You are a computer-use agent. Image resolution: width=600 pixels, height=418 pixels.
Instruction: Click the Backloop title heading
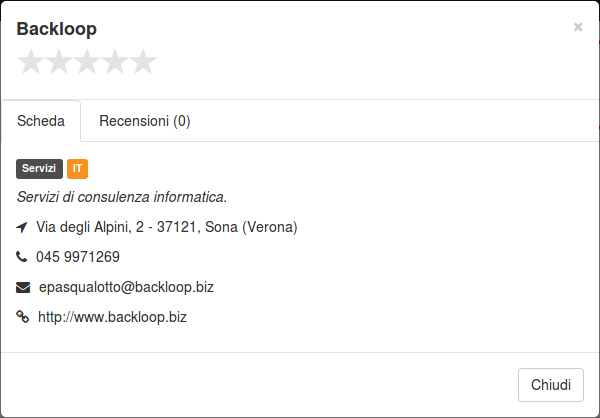57,29
